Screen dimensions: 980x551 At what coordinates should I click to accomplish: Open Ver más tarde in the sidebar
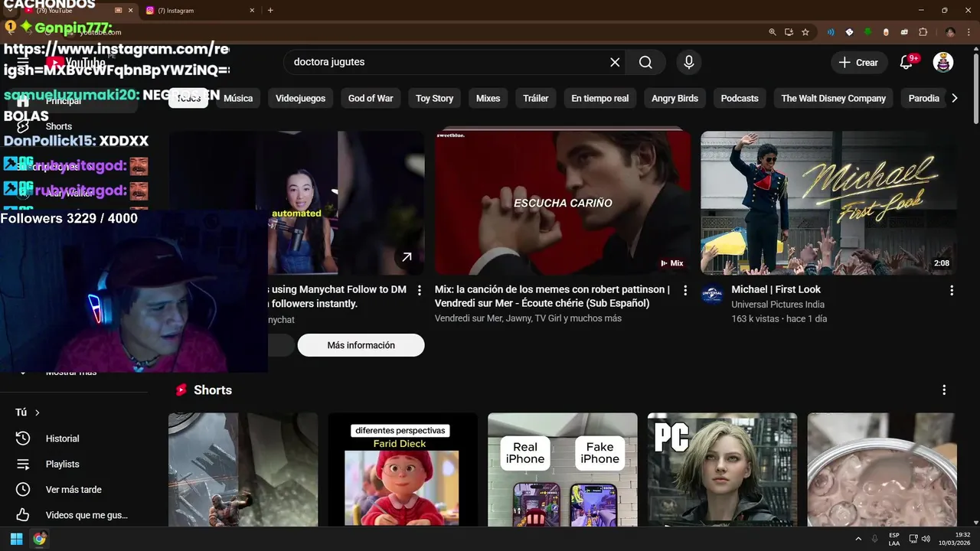pyautogui.click(x=73, y=490)
